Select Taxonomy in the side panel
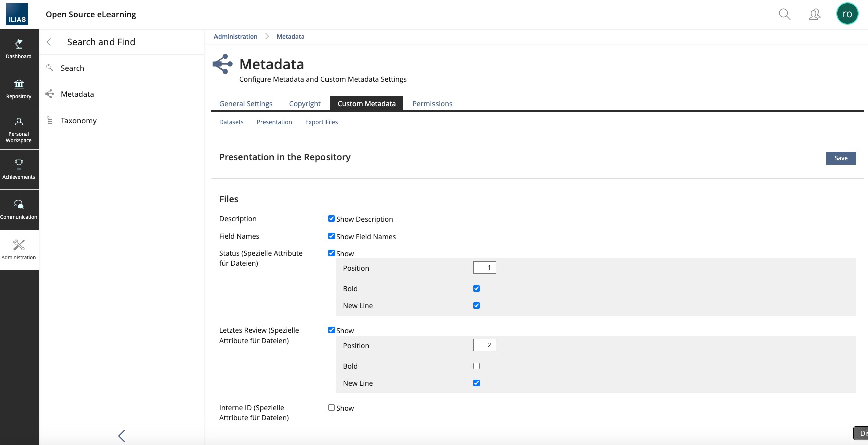868x445 pixels. coord(79,121)
